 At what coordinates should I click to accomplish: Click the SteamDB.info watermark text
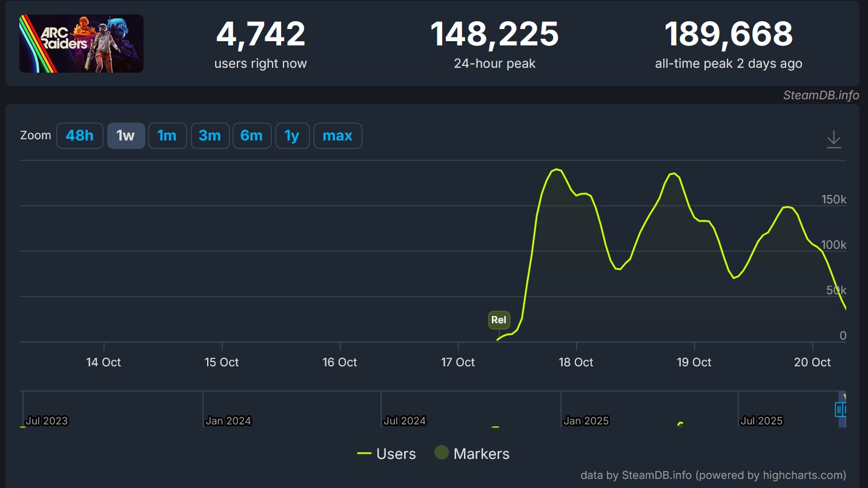821,95
